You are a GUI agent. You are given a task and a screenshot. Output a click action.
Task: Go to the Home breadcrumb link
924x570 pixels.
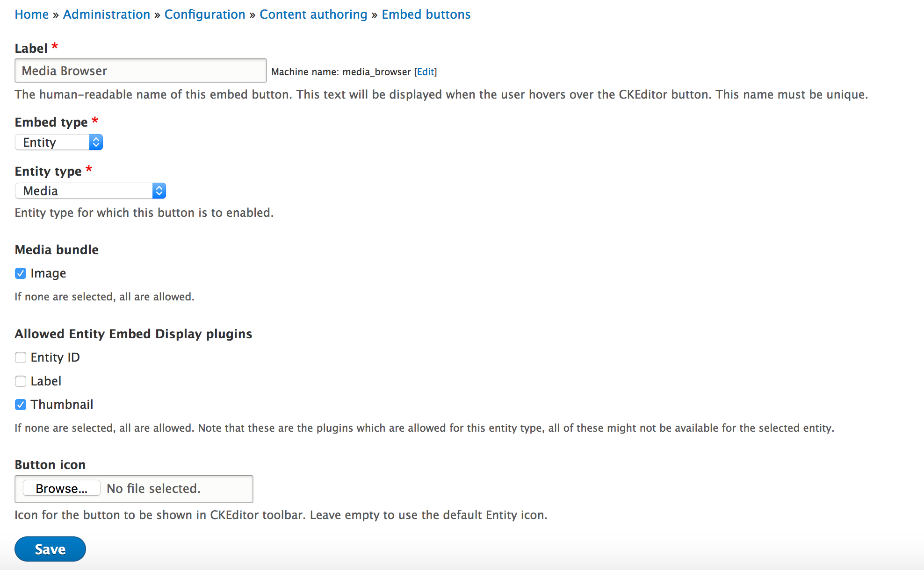click(x=32, y=14)
